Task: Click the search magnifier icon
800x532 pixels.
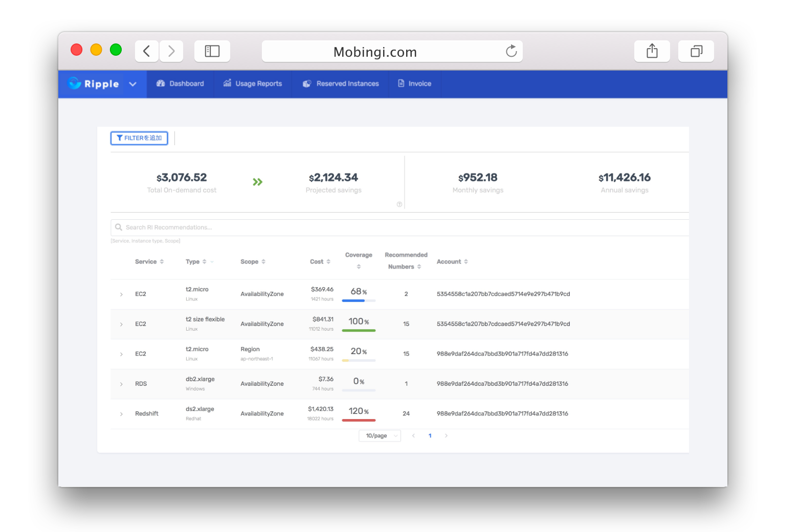Action: coord(119,227)
